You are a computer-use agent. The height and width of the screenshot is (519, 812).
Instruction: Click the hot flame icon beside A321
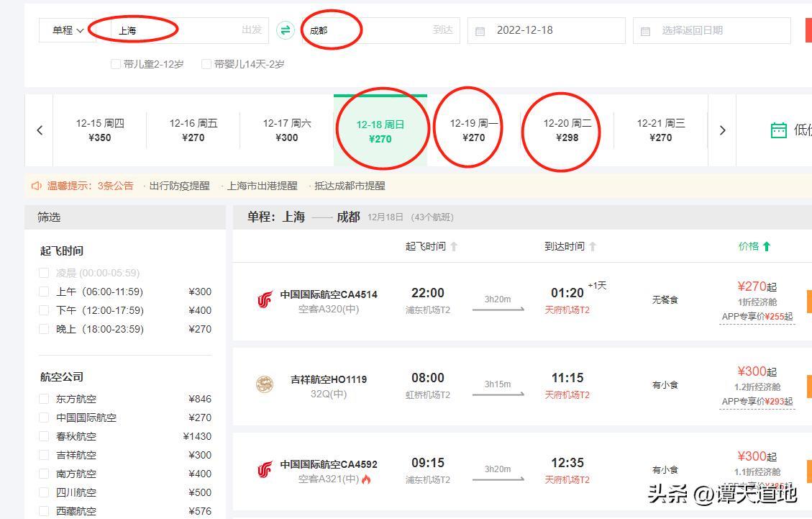tap(366, 479)
